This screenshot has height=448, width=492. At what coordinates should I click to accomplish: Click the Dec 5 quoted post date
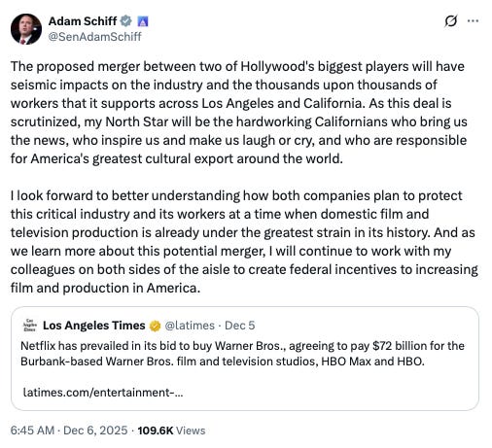pyautogui.click(x=240, y=326)
